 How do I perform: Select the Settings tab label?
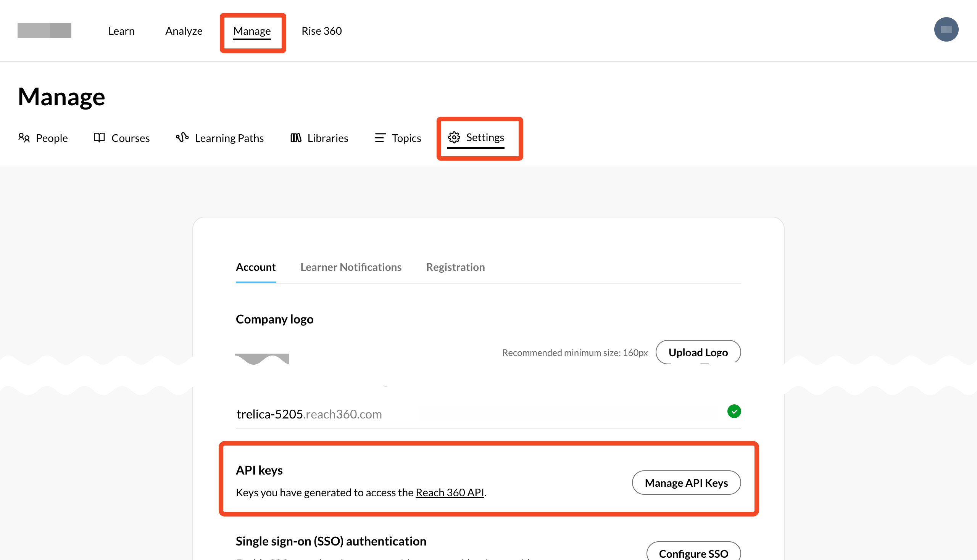(485, 137)
